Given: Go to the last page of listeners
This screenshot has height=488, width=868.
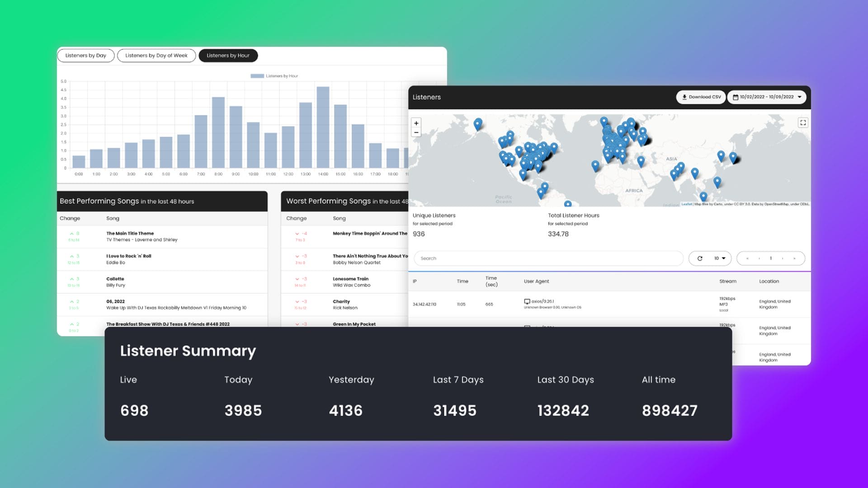Looking at the screenshot, I should coord(794,258).
